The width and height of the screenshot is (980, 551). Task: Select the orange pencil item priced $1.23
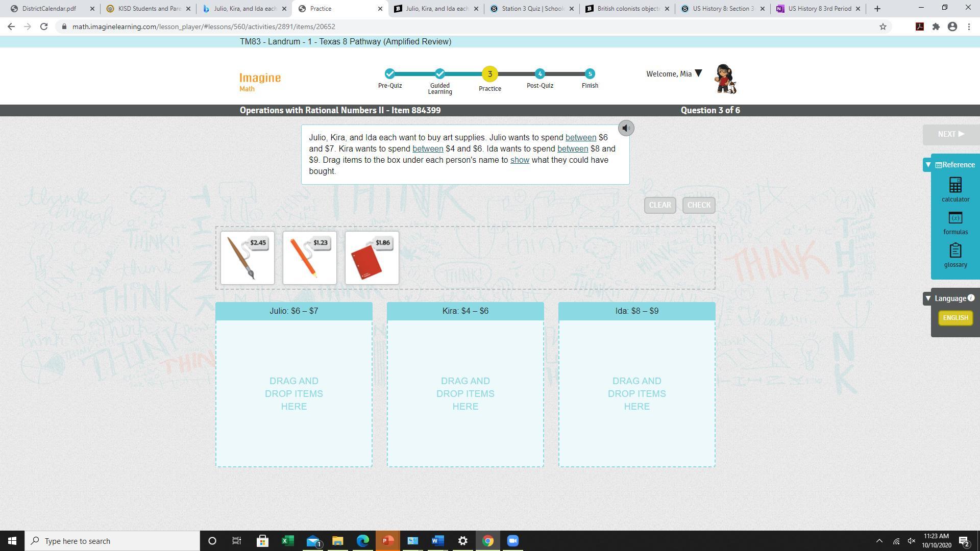click(310, 258)
